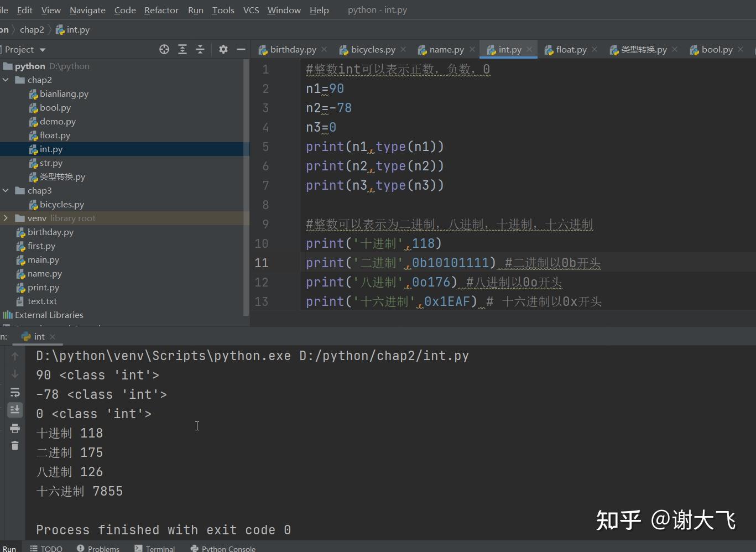The image size is (756, 552).
Task: Click chap2 in the breadcrumb path
Action: tap(32, 29)
